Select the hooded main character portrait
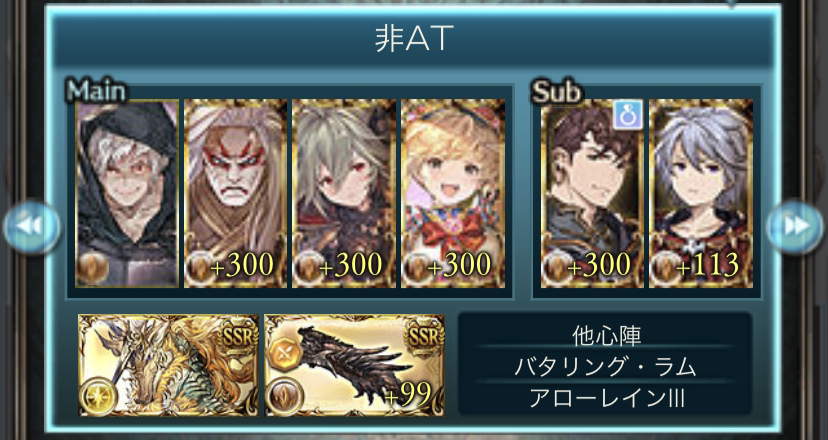 pyautogui.click(x=127, y=193)
